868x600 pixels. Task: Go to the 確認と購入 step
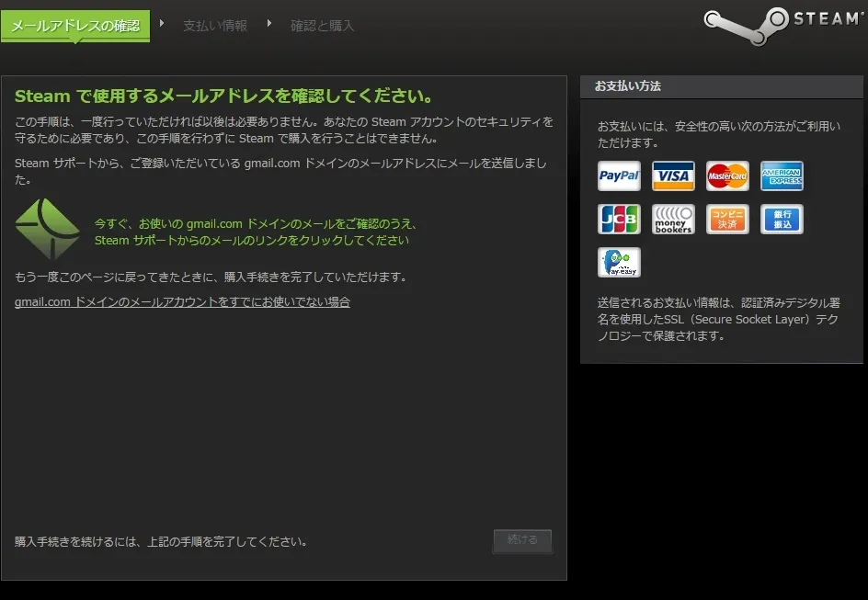pyautogui.click(x=322, y=26)
